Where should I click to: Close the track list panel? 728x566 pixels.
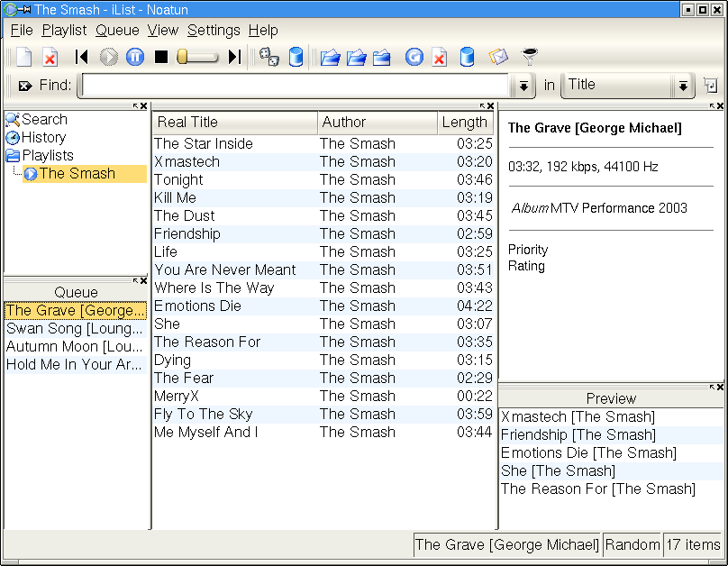click(490, 106)
